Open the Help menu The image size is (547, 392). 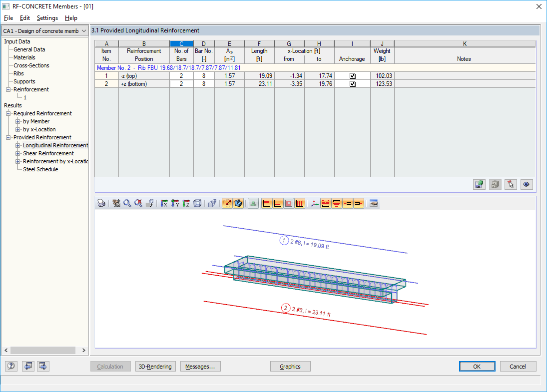(x=71, y=18)
